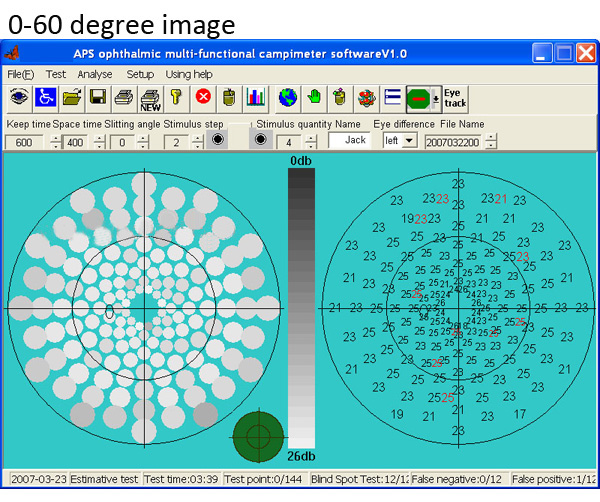
Task: Click the blue horizontal lines icon
Action: click(393, 98)
